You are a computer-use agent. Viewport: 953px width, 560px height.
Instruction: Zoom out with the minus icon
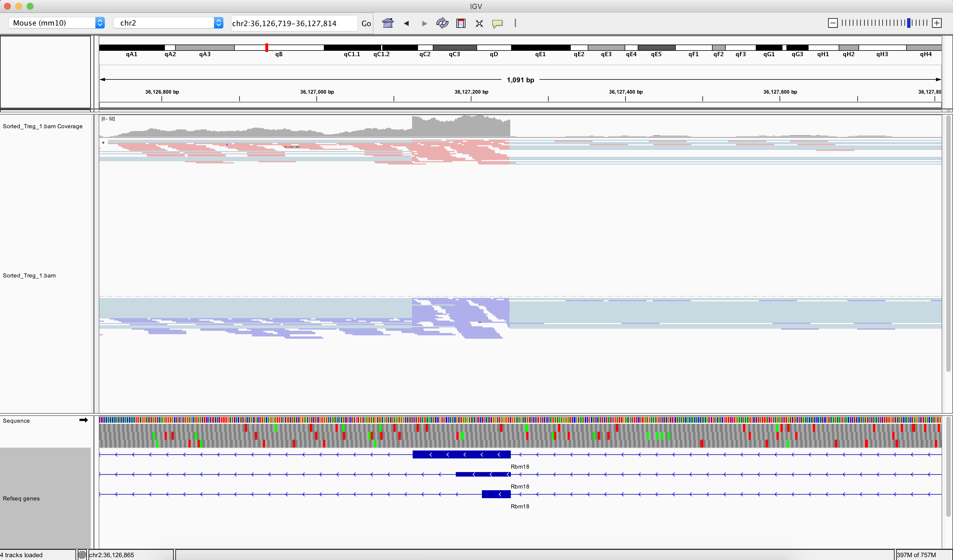tap(833, 23)
